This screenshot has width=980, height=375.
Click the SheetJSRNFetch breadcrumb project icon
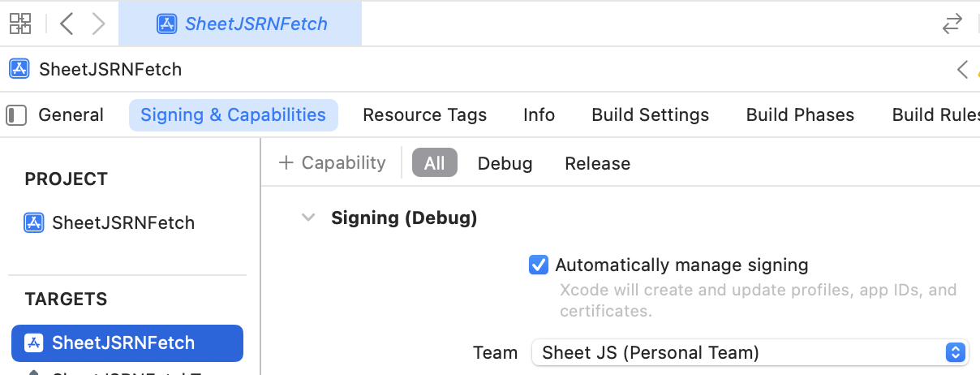click(19, 69)
